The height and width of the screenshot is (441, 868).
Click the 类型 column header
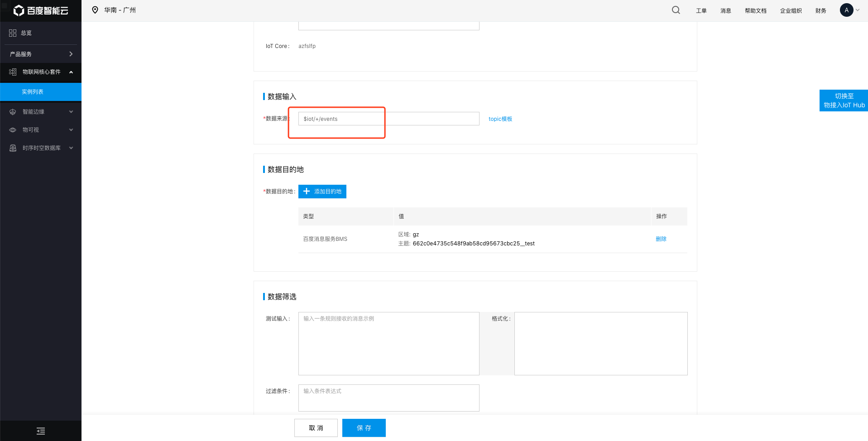(x=308, y=216)
